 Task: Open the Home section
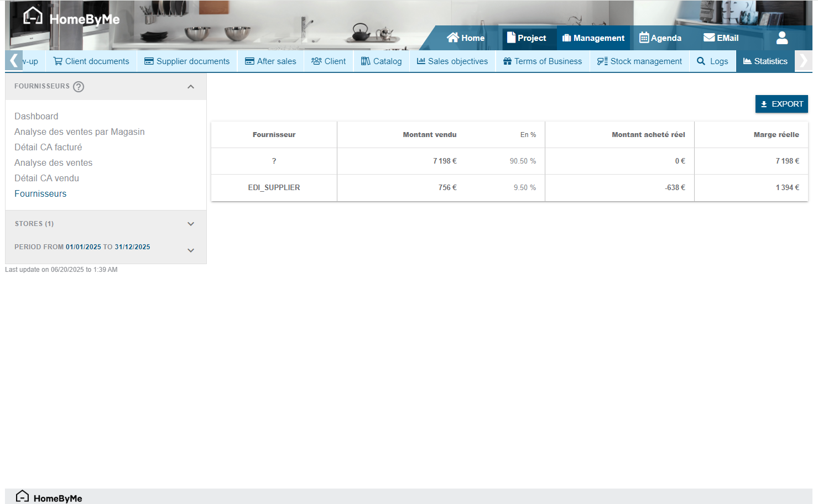click(466, 38)
